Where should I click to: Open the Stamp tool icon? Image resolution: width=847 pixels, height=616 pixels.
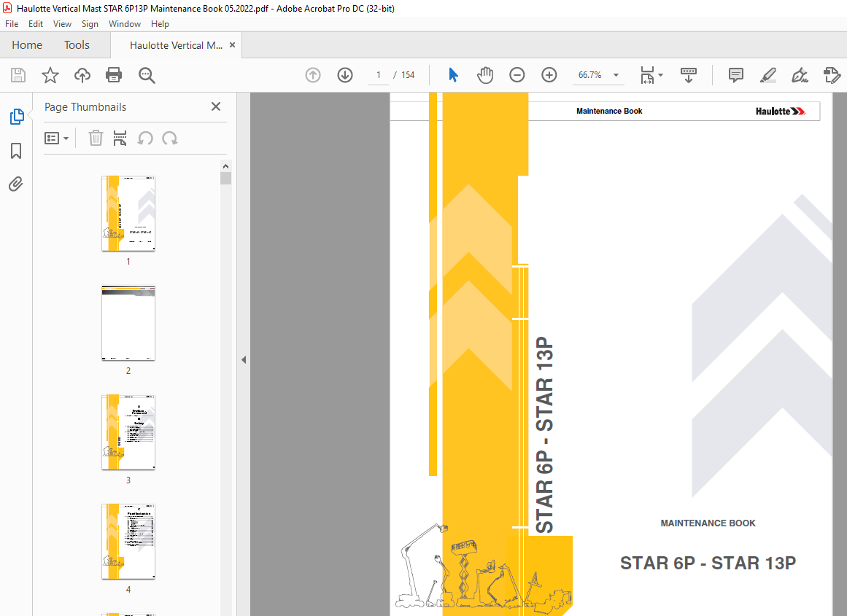[832, 75]
